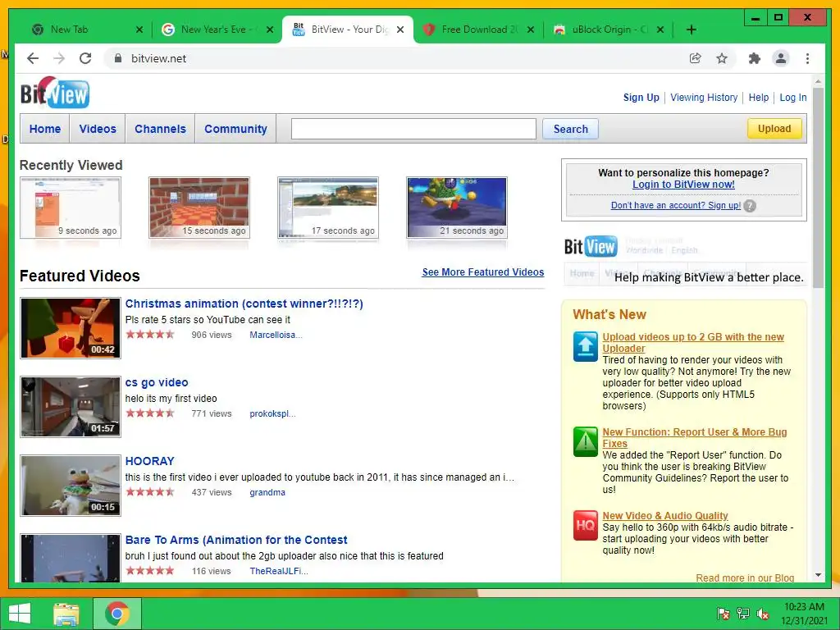Click the muted volume tray icon
The height and width of the screenshot is (630, 840).
(x=763, y=614)
